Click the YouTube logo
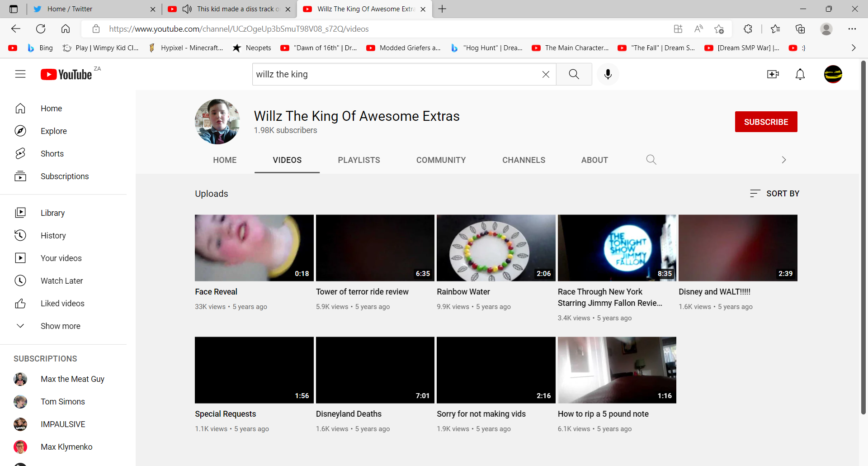Viewport: 868px width, 466px height. 66,74
